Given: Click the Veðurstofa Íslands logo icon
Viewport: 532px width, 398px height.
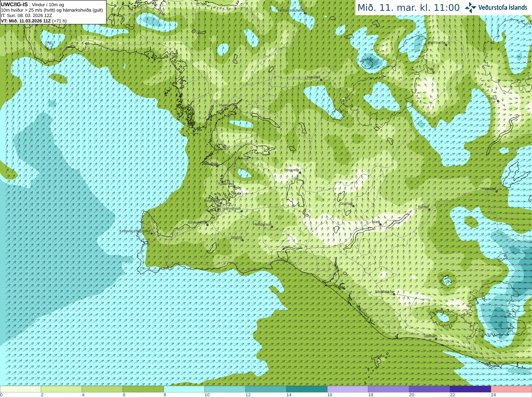Looking at the screenshot, I should pyautogui.click(x=470, y=7).
